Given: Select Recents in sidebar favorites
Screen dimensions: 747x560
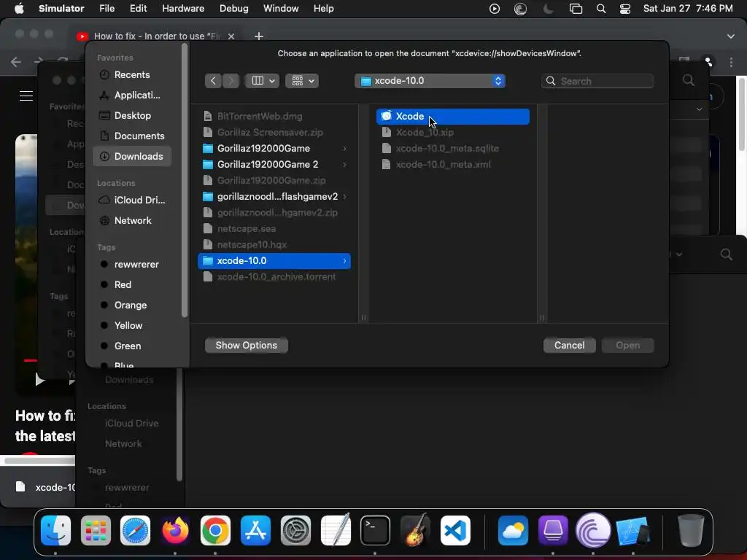Looking at the screenshot, I should coord(132,75).
